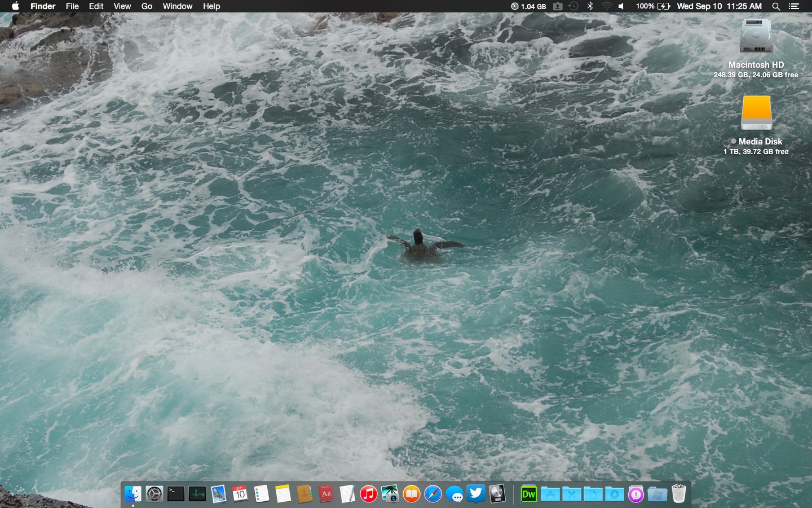Screen dimensions: 812x508
Task: Open the Go menu
Action: coord(147,6)
